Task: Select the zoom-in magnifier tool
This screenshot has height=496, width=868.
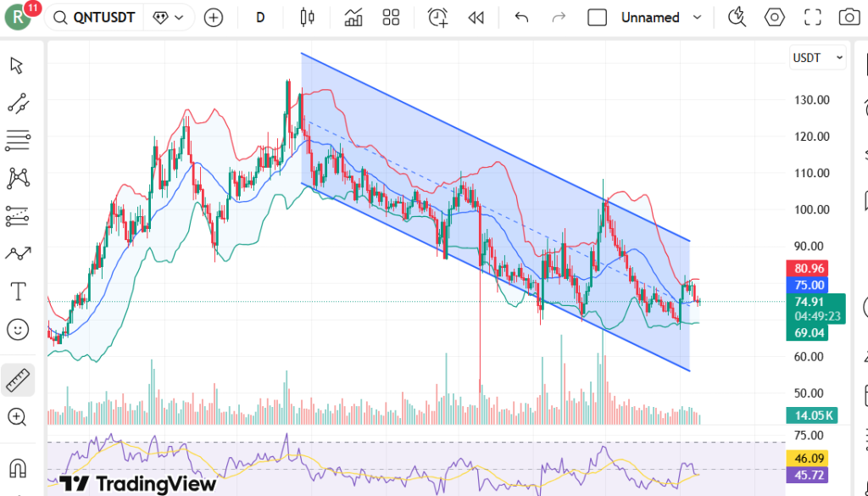Action: (x=18, y=417)
